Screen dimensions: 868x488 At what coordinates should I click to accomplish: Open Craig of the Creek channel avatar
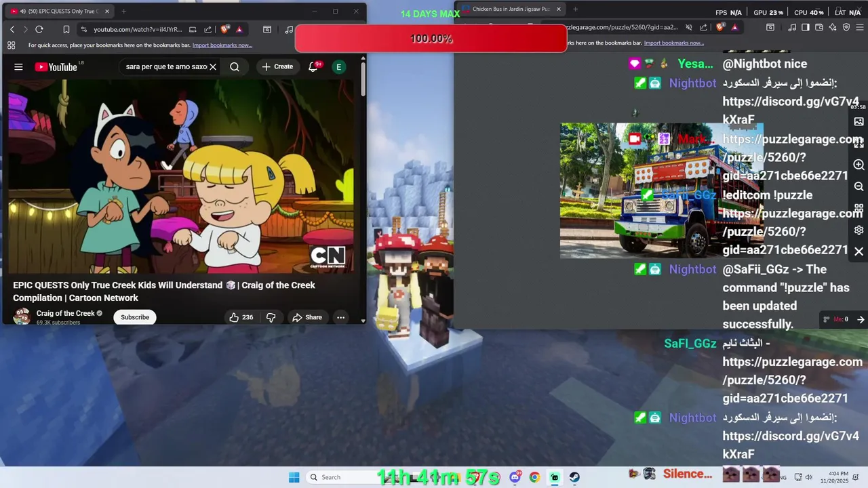(x=22, y=317)
